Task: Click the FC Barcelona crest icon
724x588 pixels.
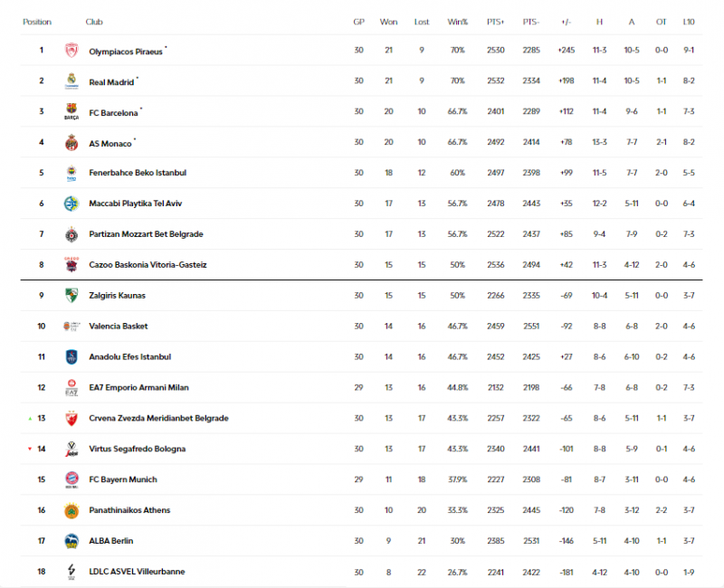Action: click(x=71, y=113)
